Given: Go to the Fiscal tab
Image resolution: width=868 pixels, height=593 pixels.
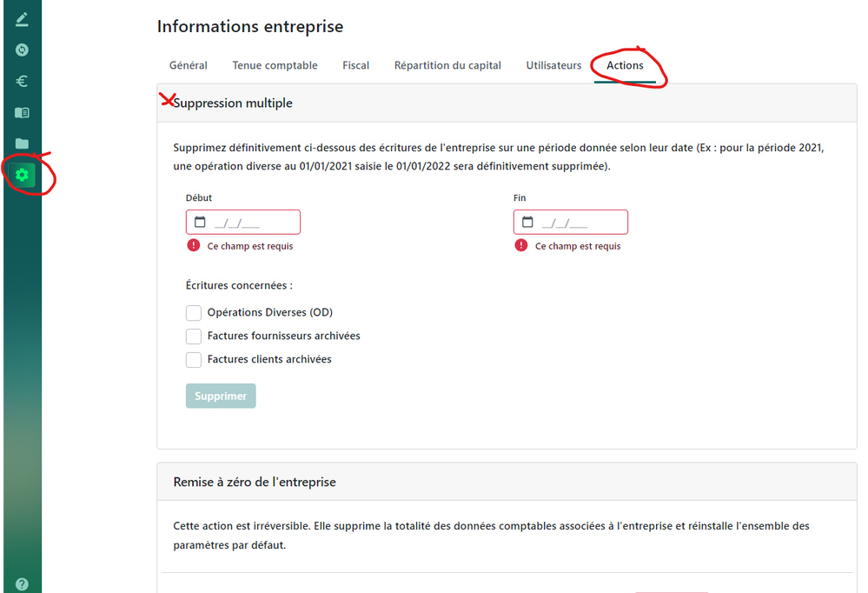Looking at the screenshot, I should click(x=355, y=65).
